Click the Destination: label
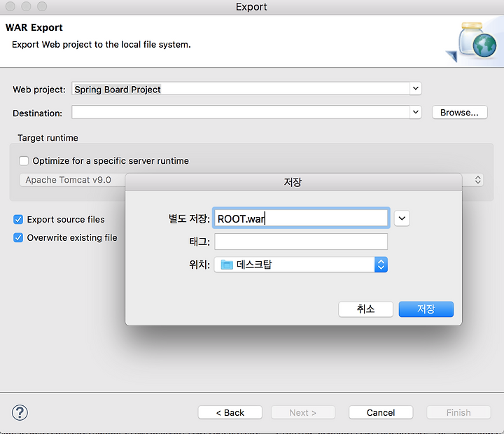Viewport: 504px width, 434px height. [x=38, y=113]
